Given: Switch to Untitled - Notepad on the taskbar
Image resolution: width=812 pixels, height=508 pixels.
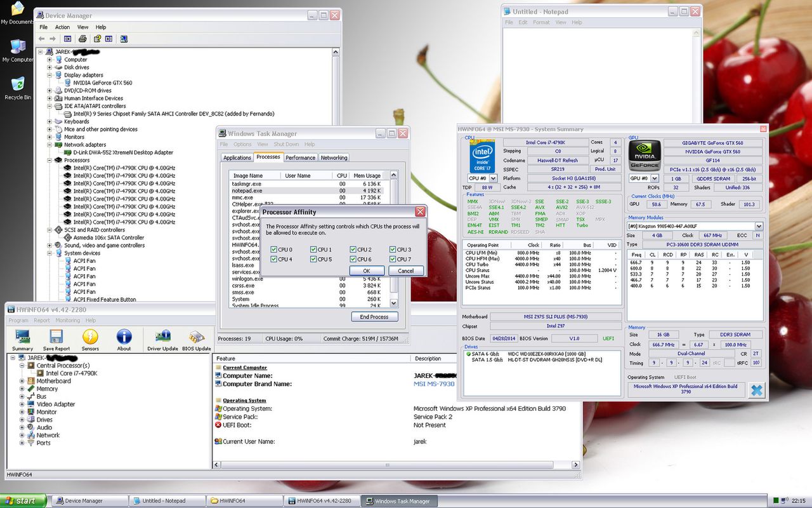Looking at the screenshot, I should (167, 501).
